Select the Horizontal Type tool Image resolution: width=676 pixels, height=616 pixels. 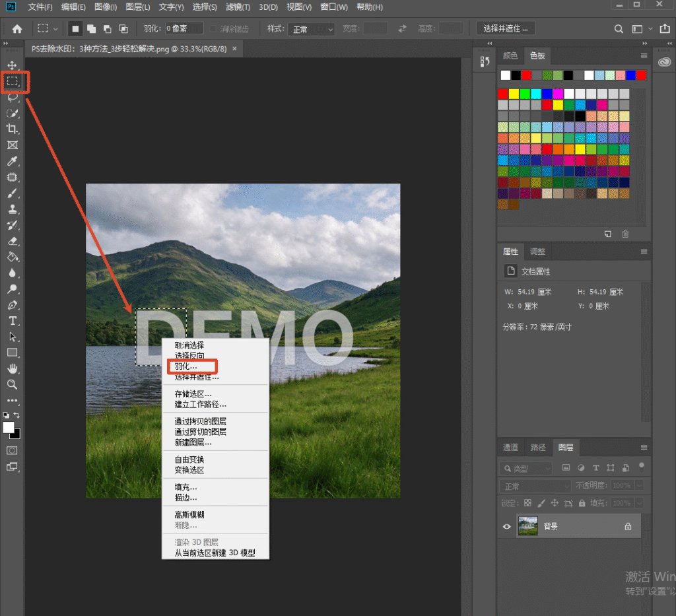click(x=12, y=321)
